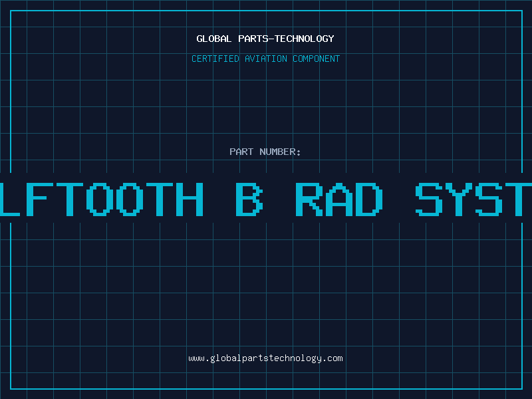Select the PART NUMBER: label

[x=265, y=152]
